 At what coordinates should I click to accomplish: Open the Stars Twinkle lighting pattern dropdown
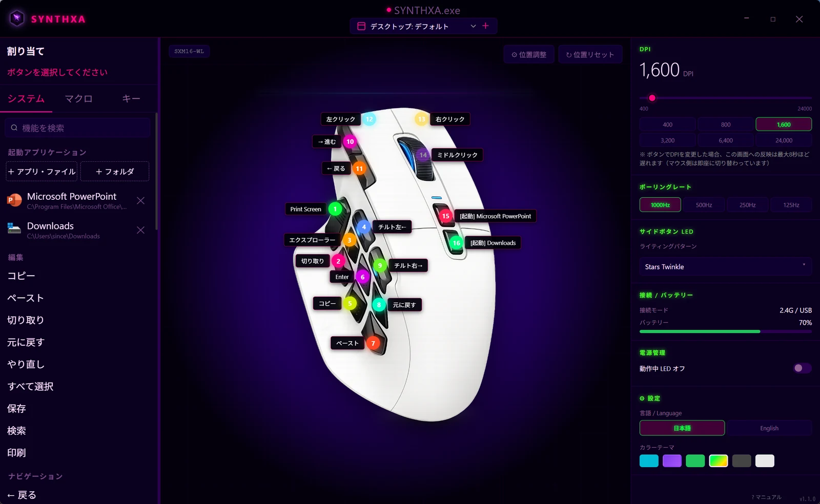pos(726,267)
